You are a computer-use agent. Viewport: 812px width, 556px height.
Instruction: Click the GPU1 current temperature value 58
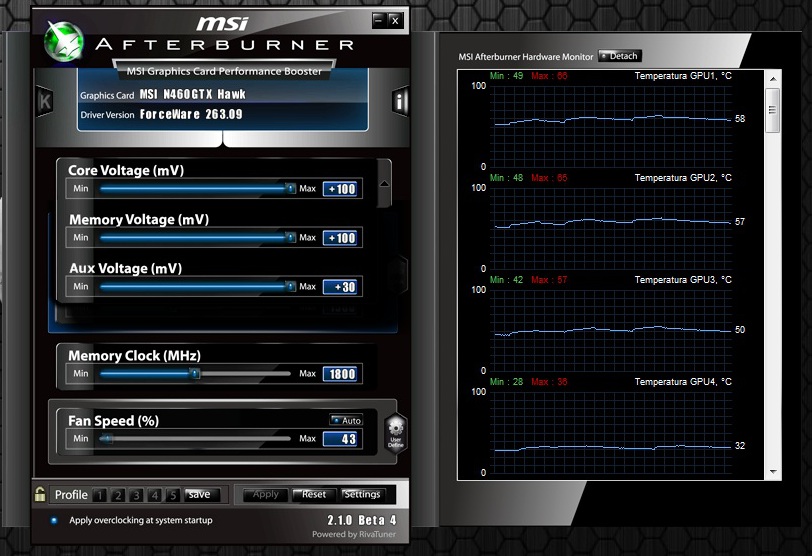(740, 119)
